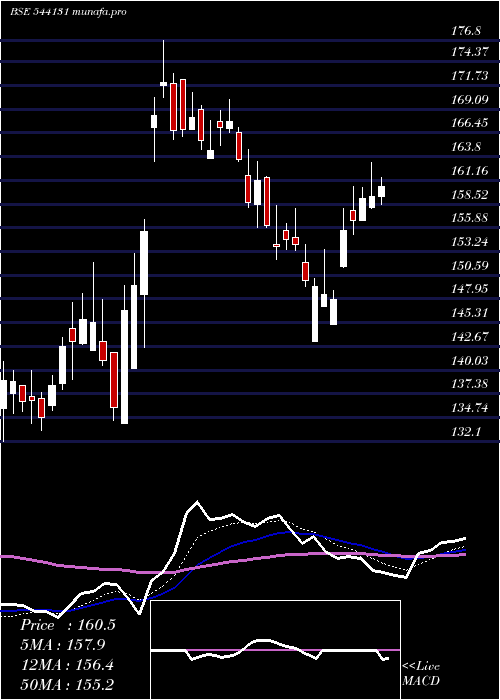Screen dimensions: 500x700
Task: Click inside the Live MACD inset chart
Action: tap(275, 650)
